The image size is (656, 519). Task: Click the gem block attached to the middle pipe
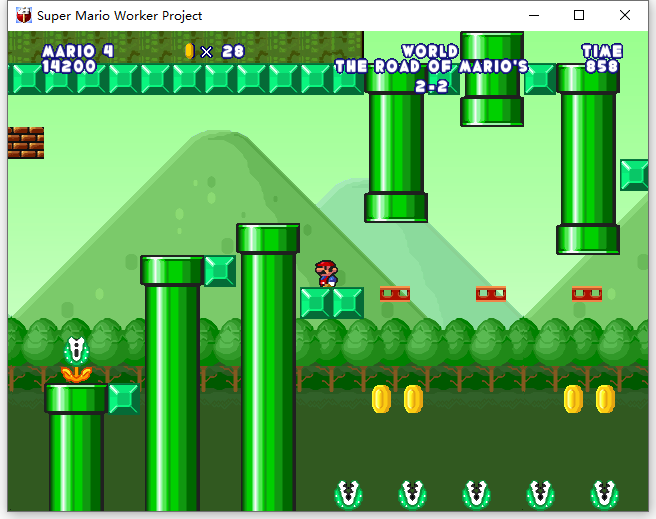click(220, 271)
